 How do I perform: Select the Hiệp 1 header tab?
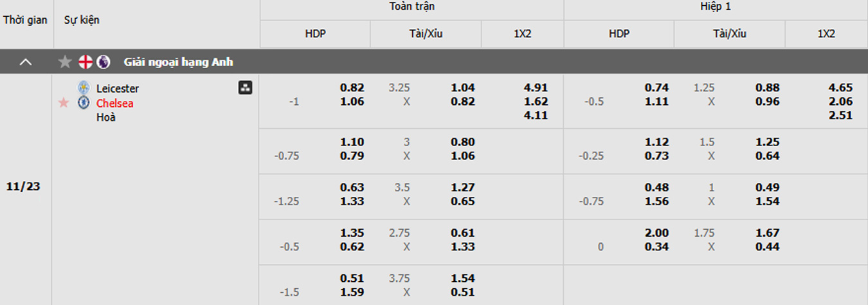pos(716,6)
